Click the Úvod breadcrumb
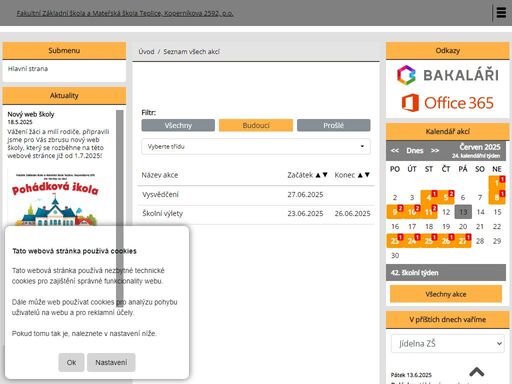512x384 pixels. (x=146, y=52)
